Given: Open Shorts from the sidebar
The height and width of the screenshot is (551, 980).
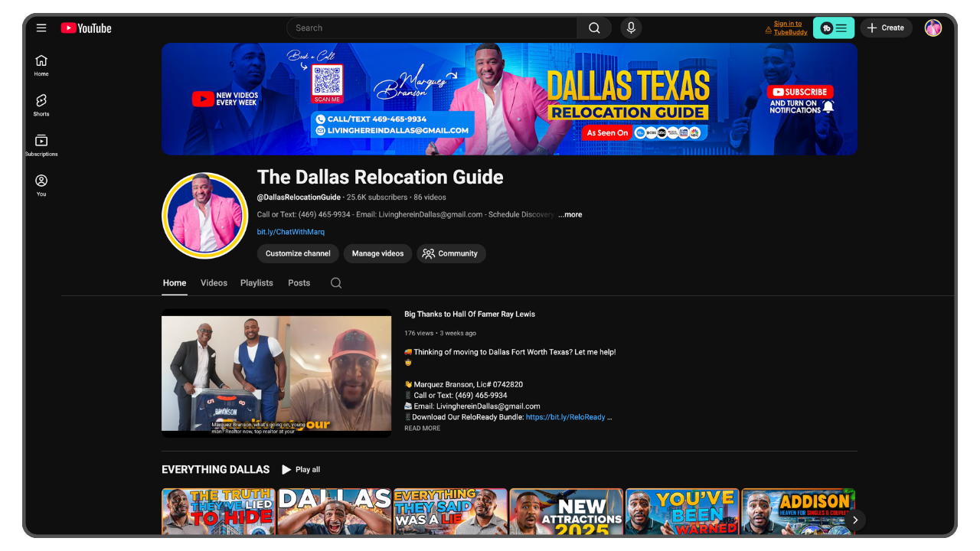Looking at the screenshot, I should [41, 105].
